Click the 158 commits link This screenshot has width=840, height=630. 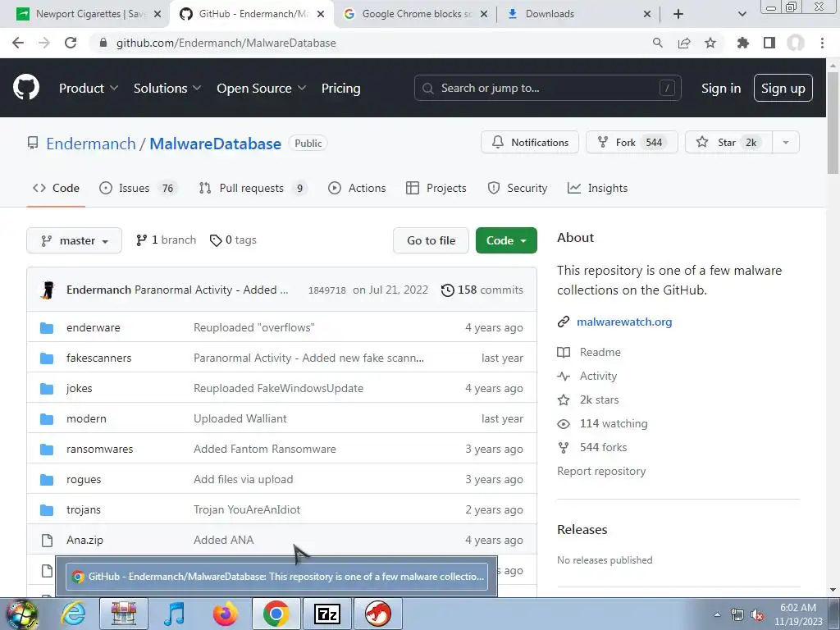482,290
